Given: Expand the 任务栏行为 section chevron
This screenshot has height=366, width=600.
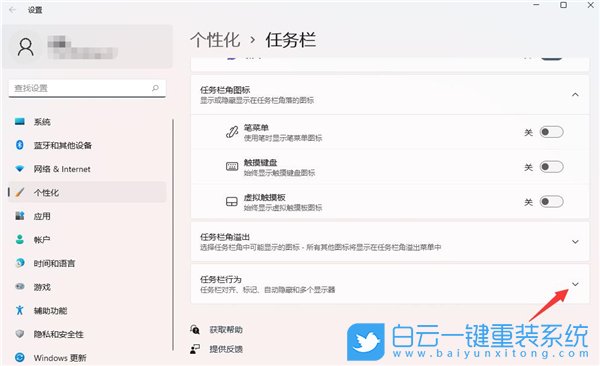Looking at the screenshot, I should (x=575, y=284).
